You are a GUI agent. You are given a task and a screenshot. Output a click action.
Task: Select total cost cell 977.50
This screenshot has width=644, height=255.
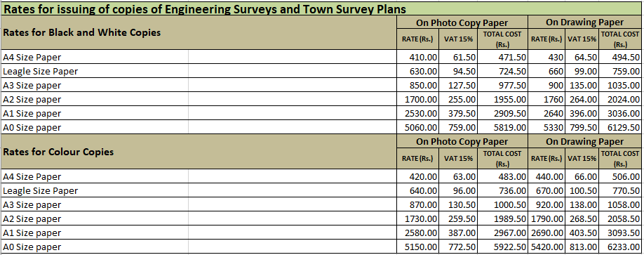tap(502, 85)
